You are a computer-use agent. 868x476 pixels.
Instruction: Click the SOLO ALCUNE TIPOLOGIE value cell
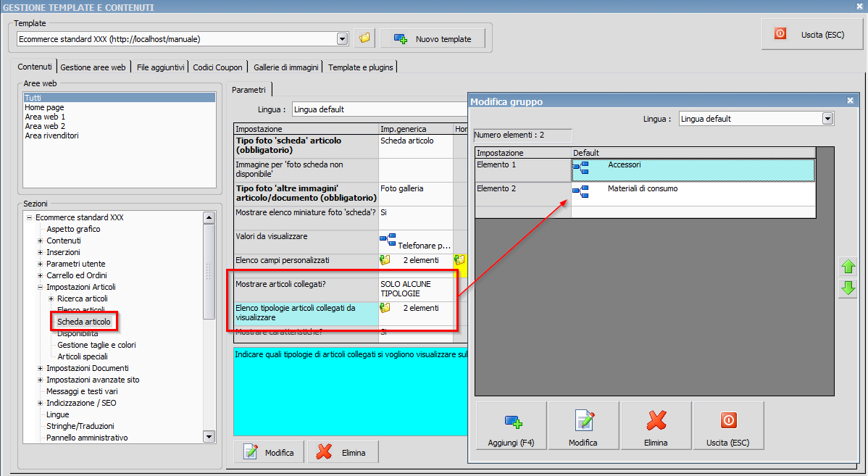[x=415, y=289]
